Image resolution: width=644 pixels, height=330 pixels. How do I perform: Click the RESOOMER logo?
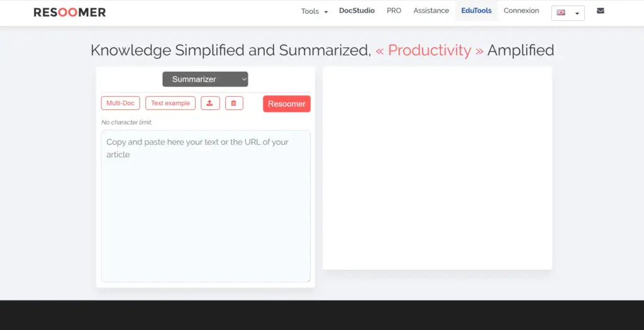[x=70, y=13]
